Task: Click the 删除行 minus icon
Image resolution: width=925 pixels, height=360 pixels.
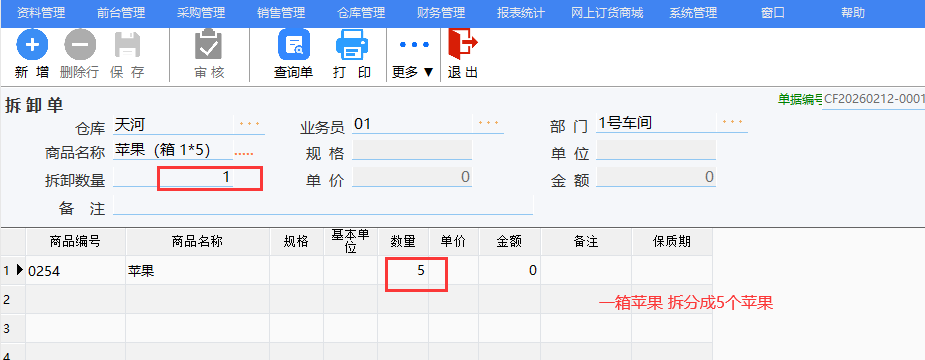Action: tap(80, 45)
